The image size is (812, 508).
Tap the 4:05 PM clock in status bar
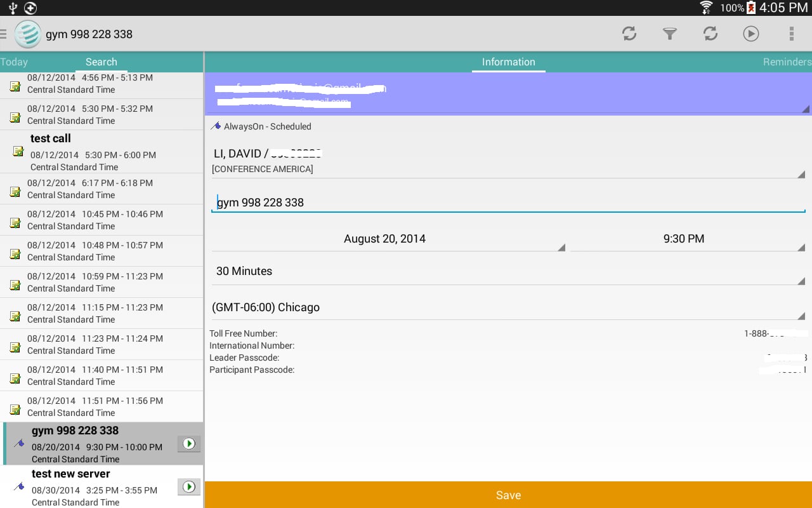coord(783,8)
